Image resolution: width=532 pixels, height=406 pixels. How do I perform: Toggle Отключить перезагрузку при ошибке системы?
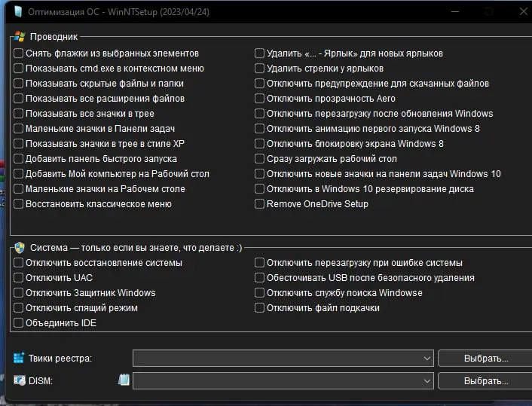pos(259,263)
